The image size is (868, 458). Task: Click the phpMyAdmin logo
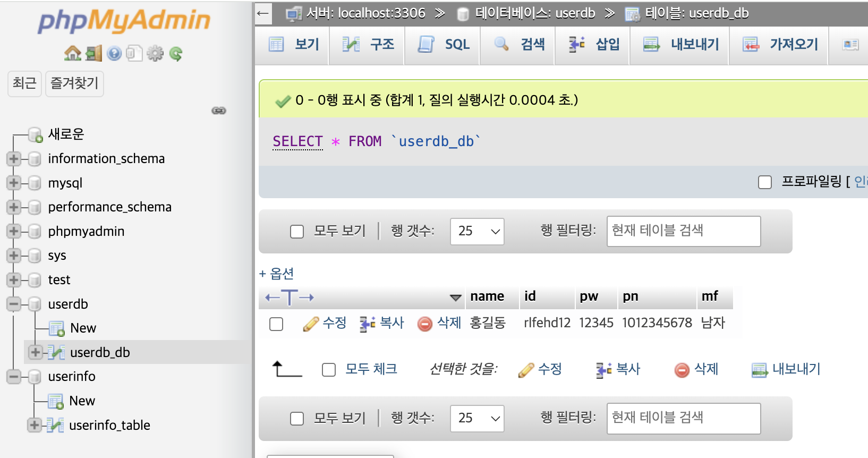(x=124, y=21)
